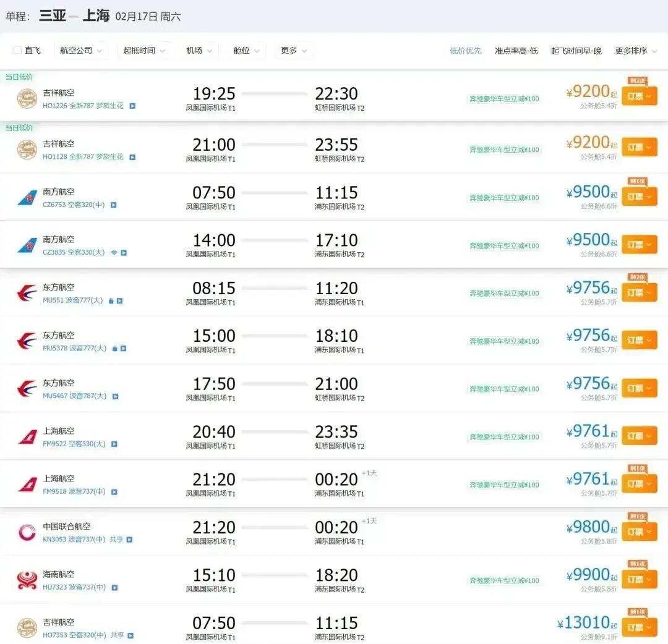Sort by 准点率高-低 punctuality
The height and width of the screenshot is (644, 668).
516,51
